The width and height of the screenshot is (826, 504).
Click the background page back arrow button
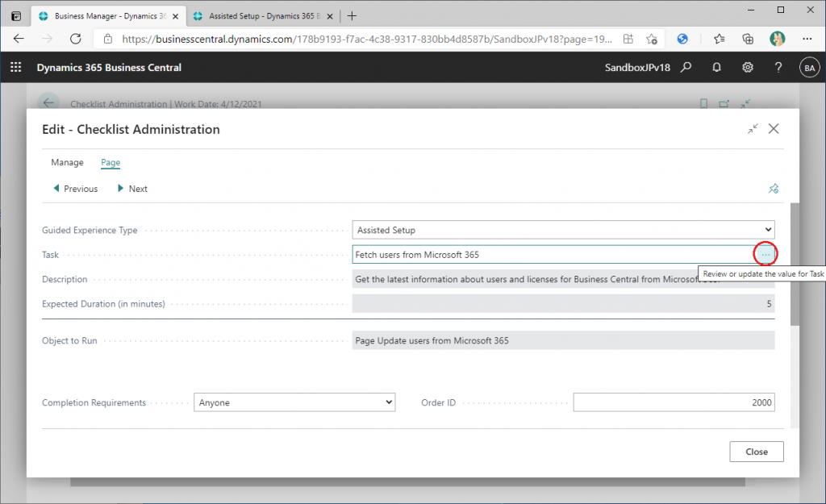click(x=48, y=102)
